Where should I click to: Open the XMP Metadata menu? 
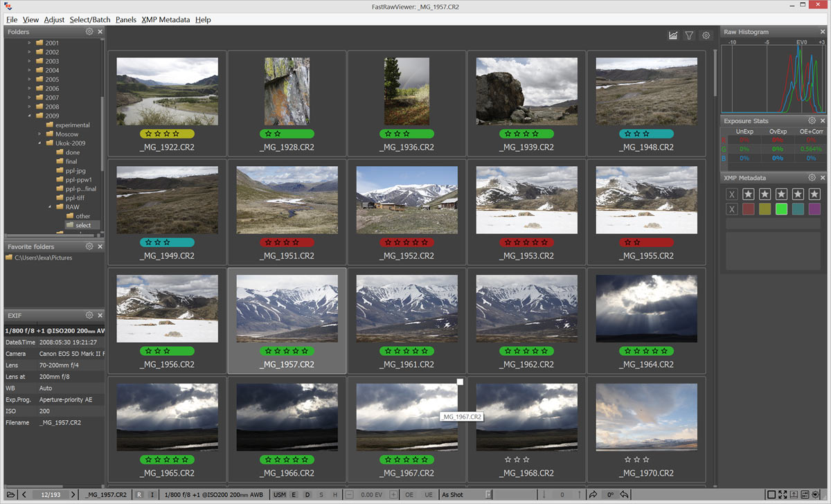click(166, 19)
